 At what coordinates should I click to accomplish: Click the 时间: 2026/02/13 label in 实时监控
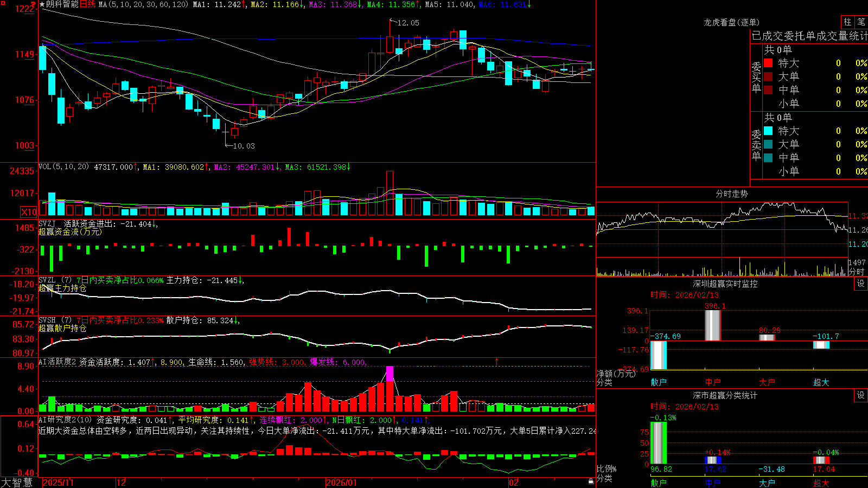685,295
